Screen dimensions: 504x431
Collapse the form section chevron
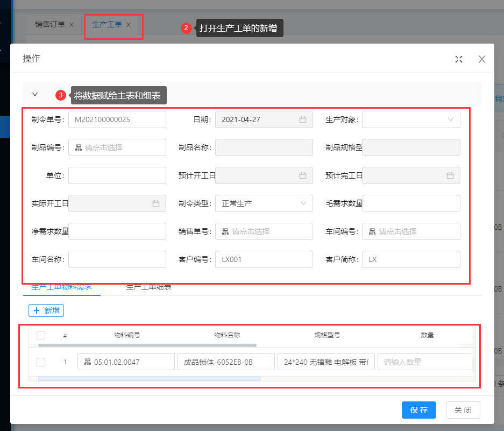pos(35,94)
